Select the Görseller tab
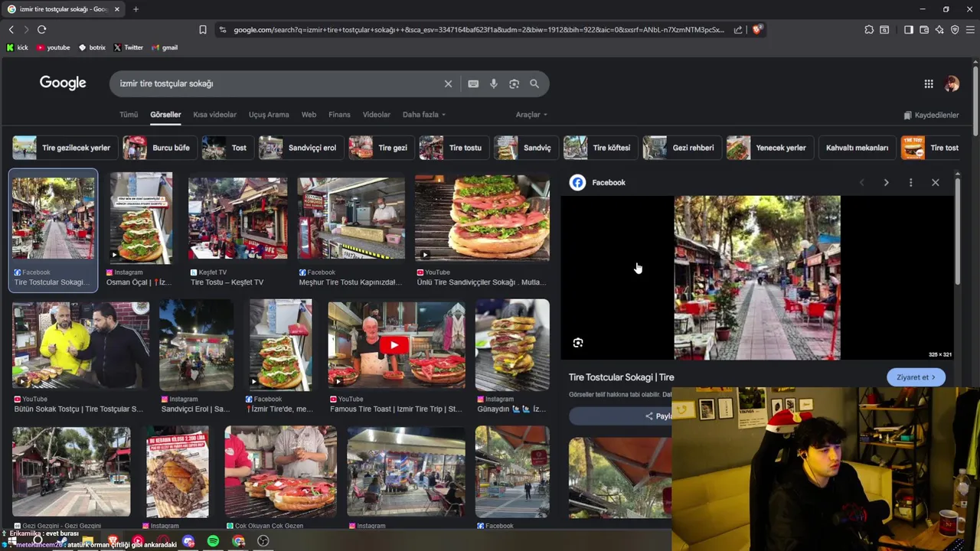The image size is (980, 551). [165, 115]
